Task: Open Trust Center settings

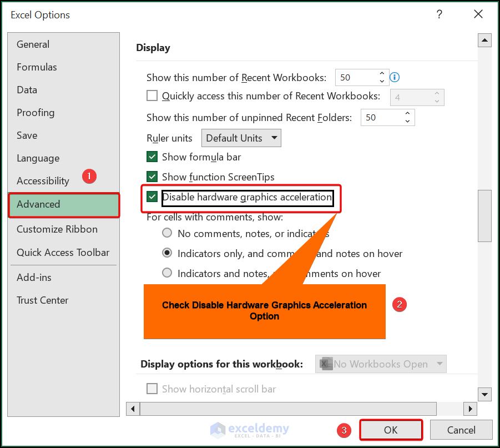Action: (x=64, y=300)
